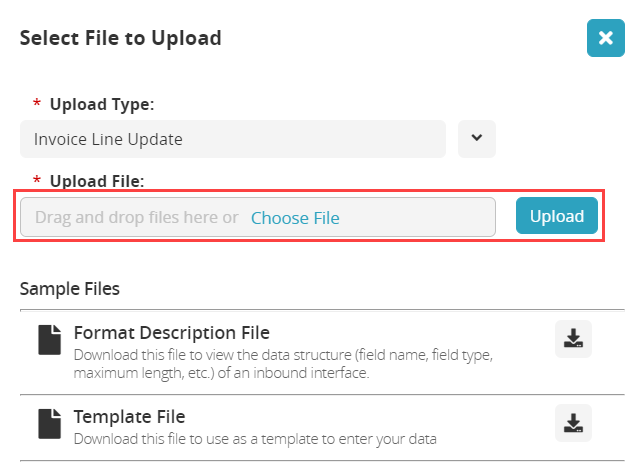The height and width of the screenshot is (465, 644).
Task: Click the Sample Files heading
Action: tap(70, 289)
